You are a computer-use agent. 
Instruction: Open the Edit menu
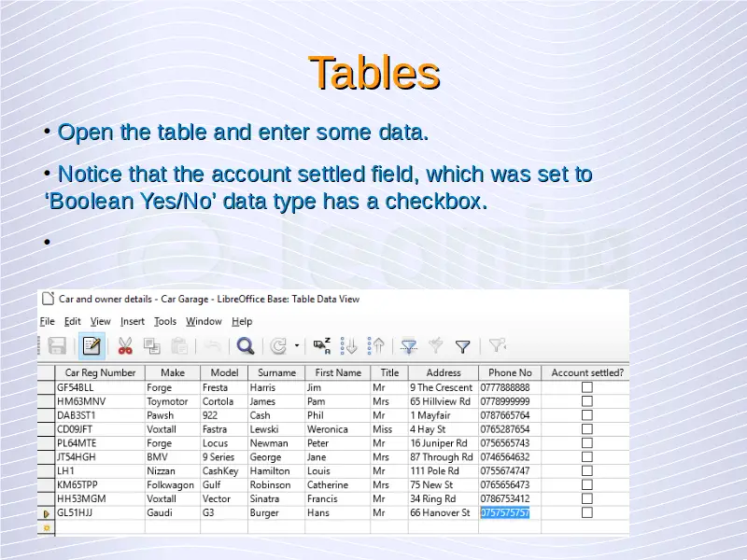click(x=73, y=321)
